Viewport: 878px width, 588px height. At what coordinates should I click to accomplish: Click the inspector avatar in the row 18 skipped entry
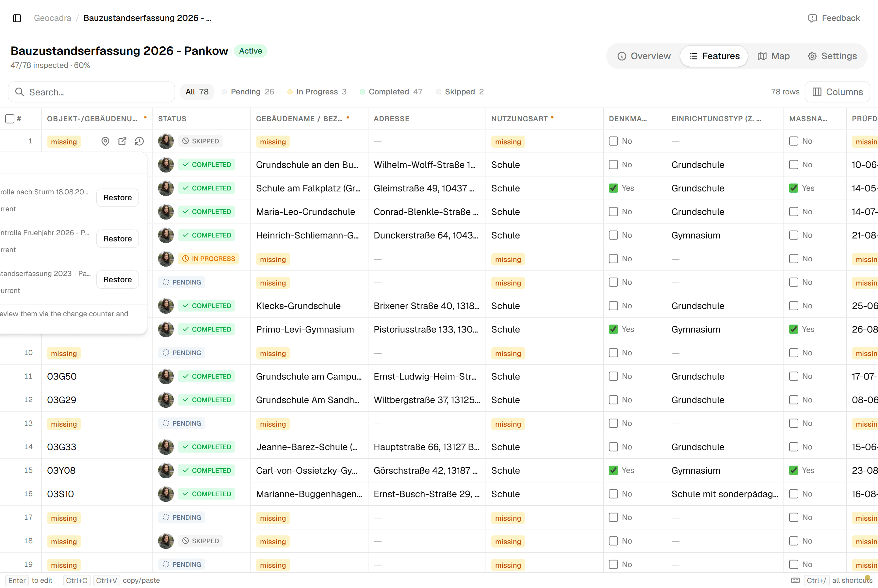(x=166, y=541)
